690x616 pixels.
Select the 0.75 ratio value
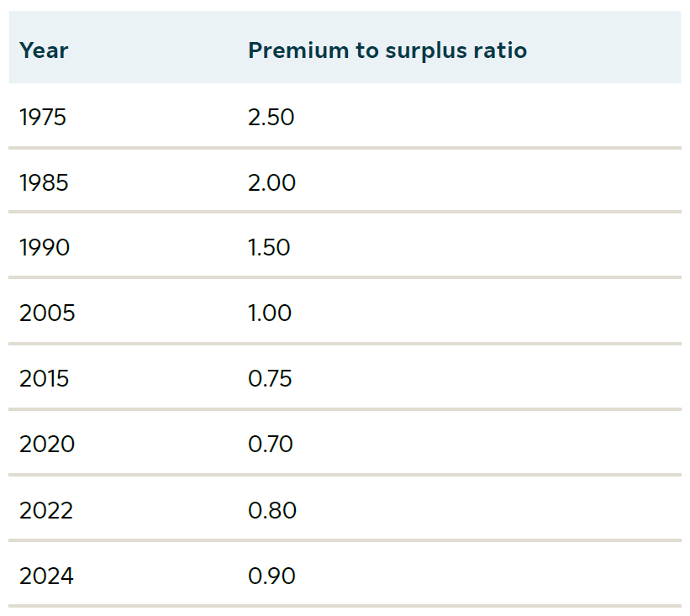pyautogui.click(x=271, y=379)
